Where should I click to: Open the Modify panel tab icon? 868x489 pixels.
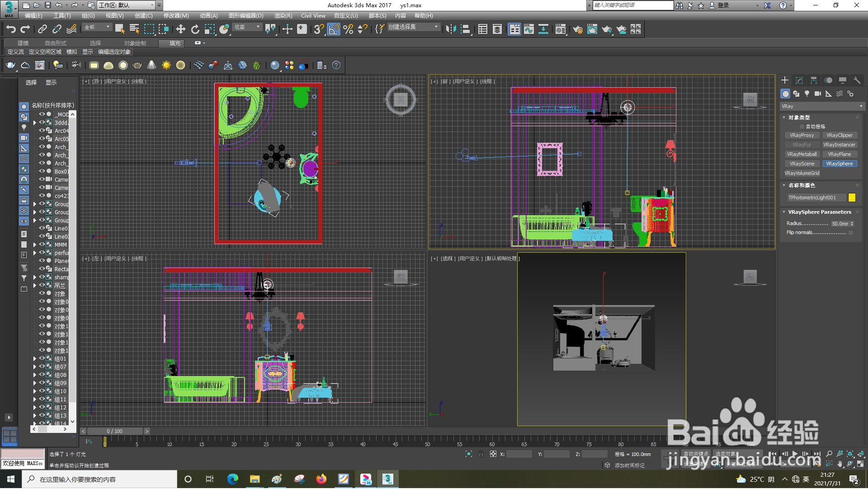tap(799, 80)
